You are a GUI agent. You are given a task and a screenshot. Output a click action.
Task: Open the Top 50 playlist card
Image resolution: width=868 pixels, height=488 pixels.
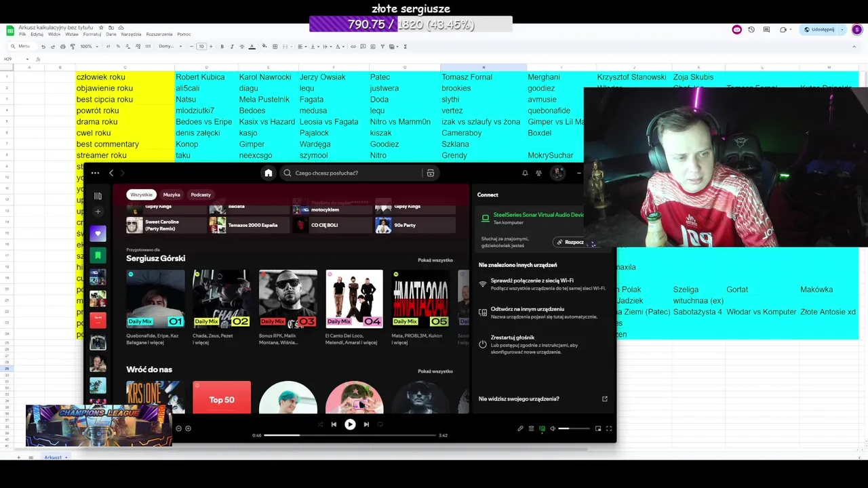click(x=222, y=398)
